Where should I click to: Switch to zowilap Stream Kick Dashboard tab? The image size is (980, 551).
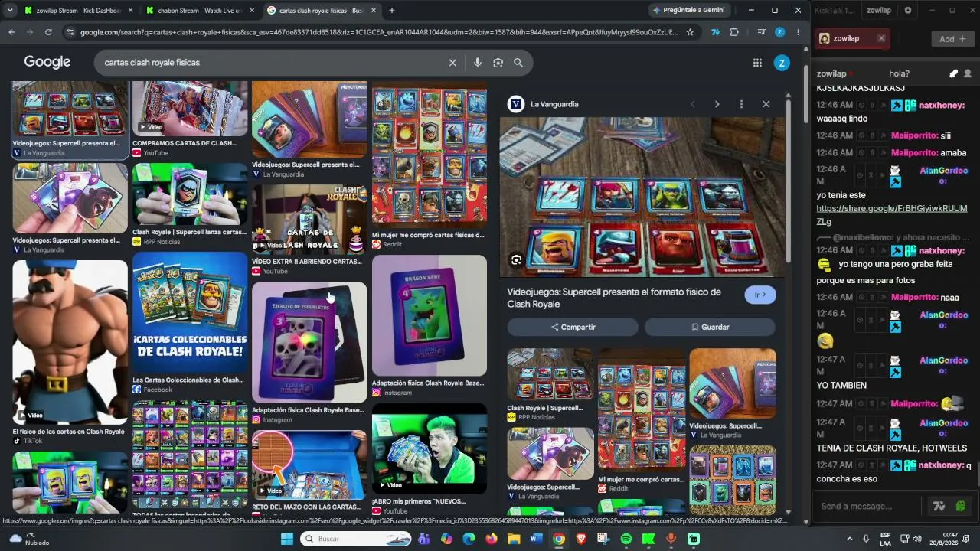coord(79,11)
